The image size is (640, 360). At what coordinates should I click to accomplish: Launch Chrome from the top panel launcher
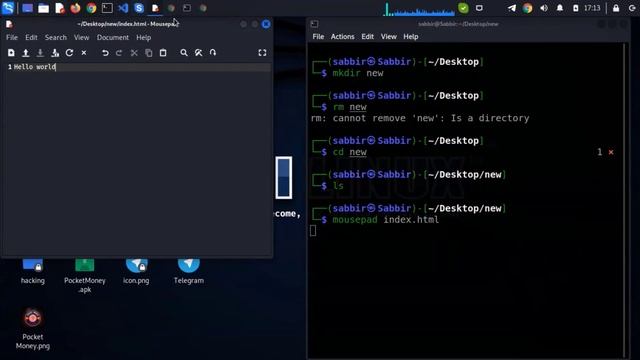[91, 8]
